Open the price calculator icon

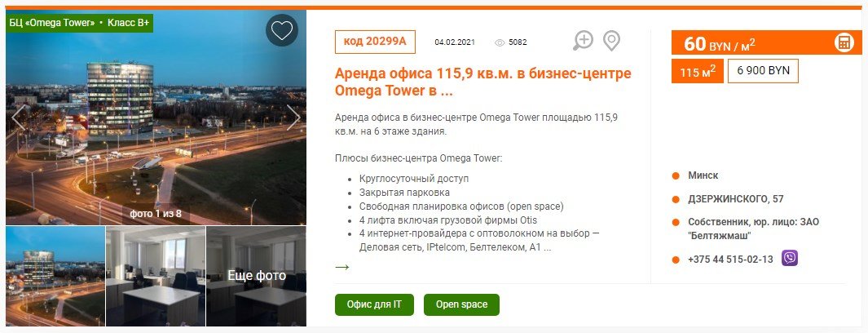pyautogui.click(x=844, y=42)
